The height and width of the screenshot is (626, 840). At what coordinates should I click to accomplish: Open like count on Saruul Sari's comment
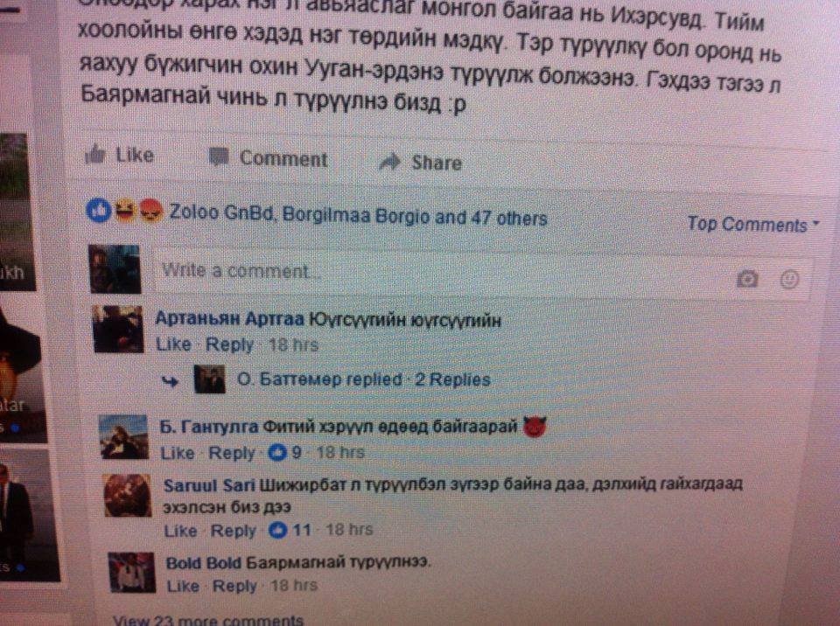pyautogui.click(x=290, y=530)
